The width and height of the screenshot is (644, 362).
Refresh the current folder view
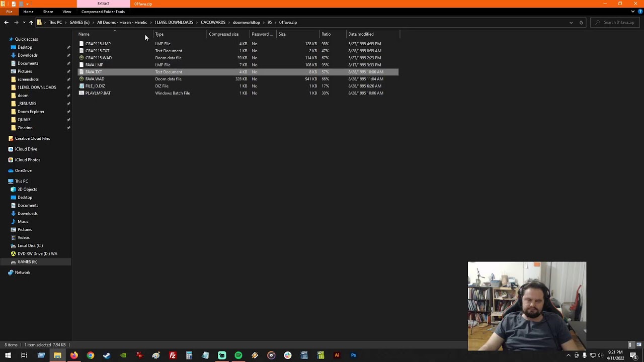581,22
